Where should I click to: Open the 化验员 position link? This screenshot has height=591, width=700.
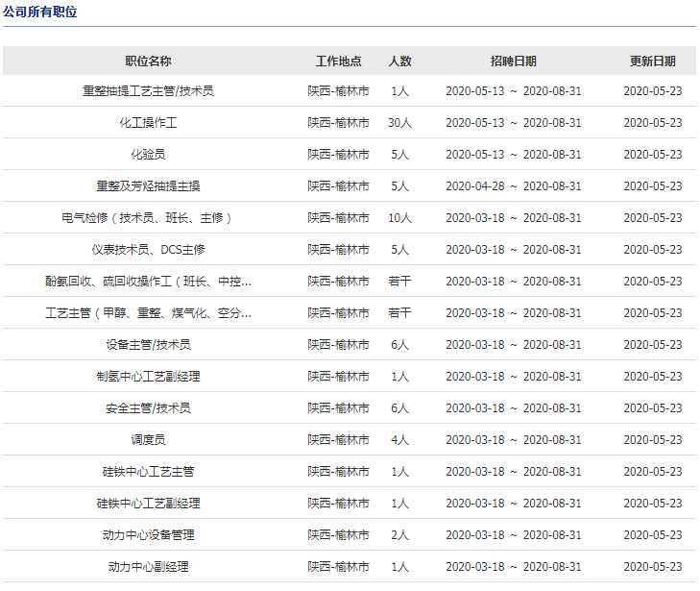148,155
